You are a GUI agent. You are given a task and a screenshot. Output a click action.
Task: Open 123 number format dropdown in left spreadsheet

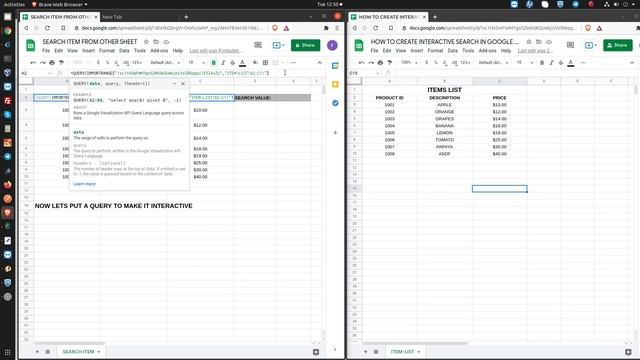[x=137, y=62]
